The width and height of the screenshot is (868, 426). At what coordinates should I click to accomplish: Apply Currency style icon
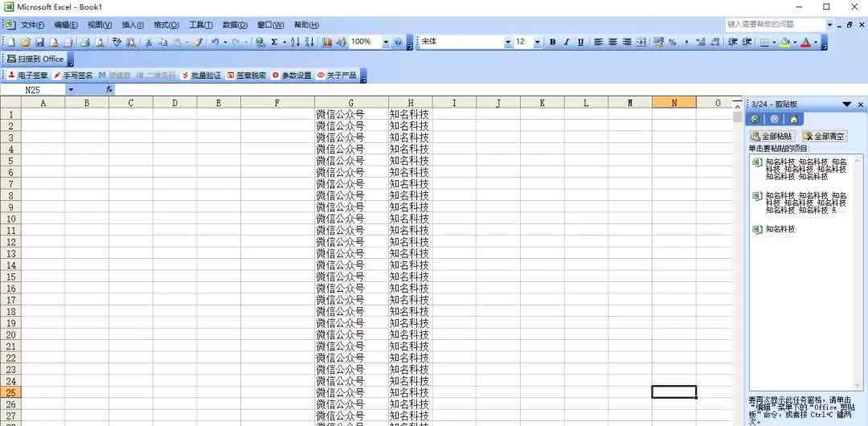click(659, 42)
